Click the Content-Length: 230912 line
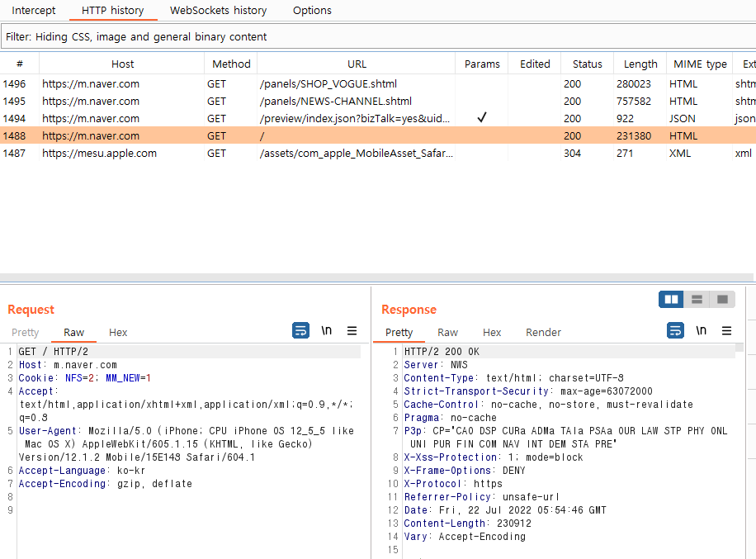The image size is (756, 559). (x=468, y=523)
